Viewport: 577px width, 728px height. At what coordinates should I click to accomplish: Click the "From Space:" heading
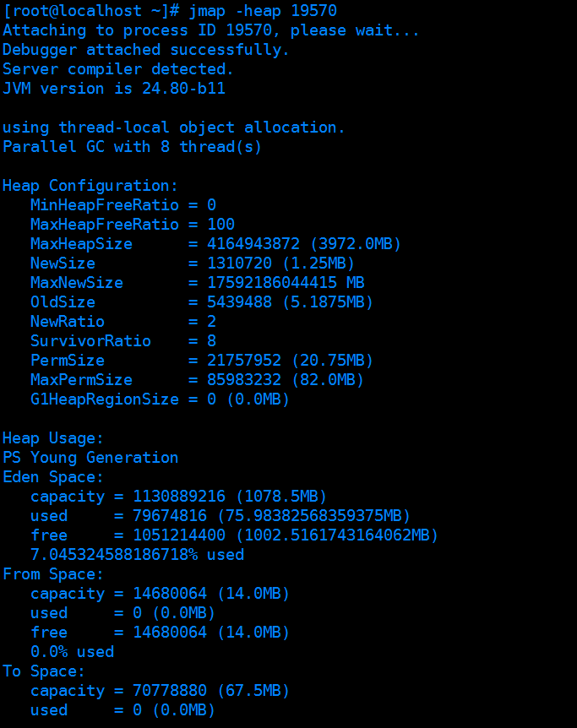click(53, 574)
